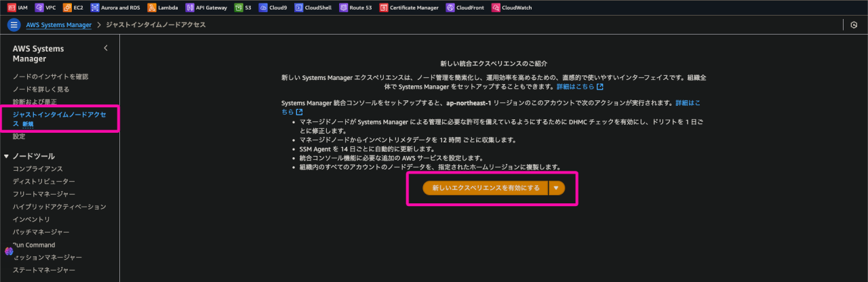Click the clock icon at top right

854,24
